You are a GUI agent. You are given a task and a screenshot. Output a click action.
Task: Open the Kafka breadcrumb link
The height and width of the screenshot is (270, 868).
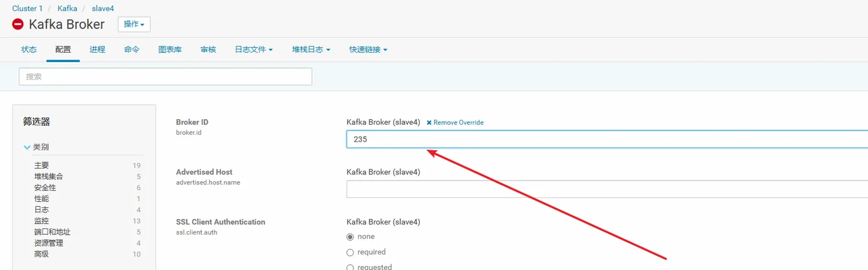point(68,9)
